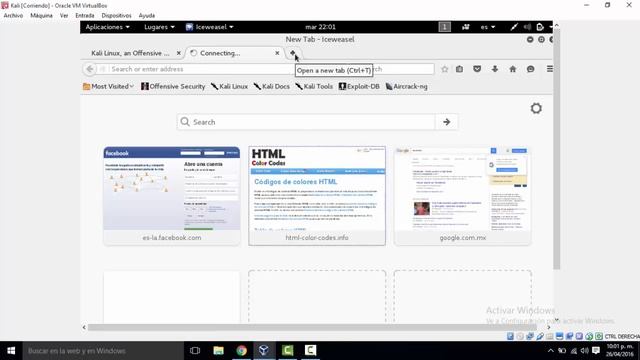Open the bookmarks list clipboard icon
Screen dimensions: 640x360
pos(460,69)
